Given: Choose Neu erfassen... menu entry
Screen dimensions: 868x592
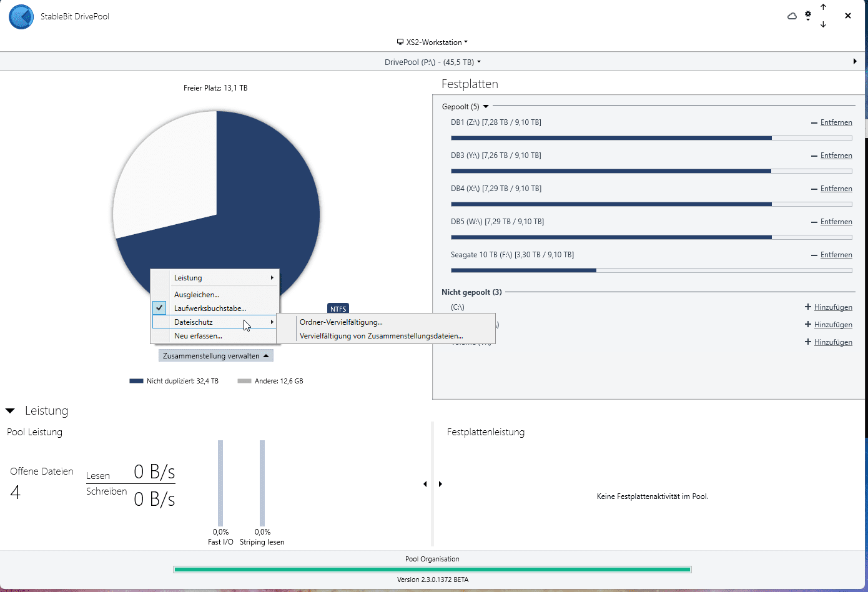Looking at the screenshot, I should 198,336.
